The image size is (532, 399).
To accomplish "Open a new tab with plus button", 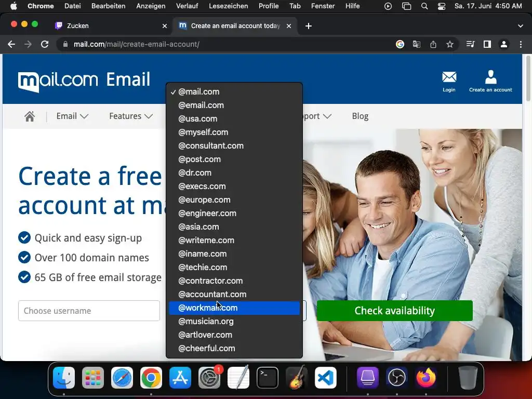I will pos(309,26).
